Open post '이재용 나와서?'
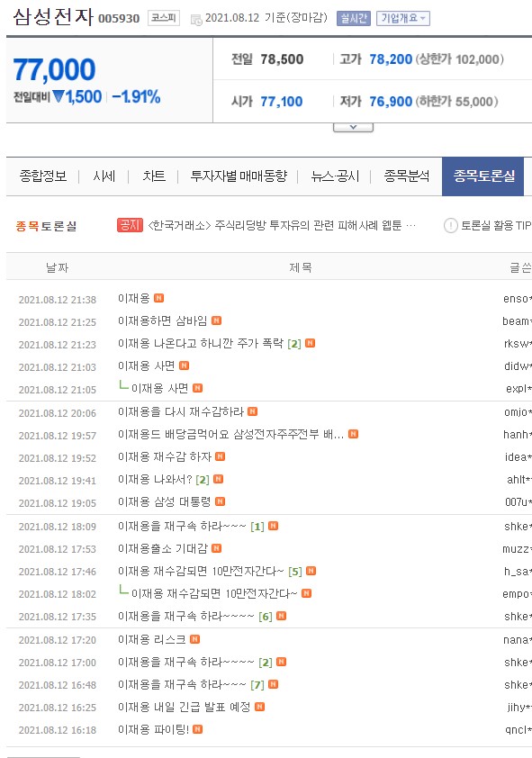 tap(155, 479)
